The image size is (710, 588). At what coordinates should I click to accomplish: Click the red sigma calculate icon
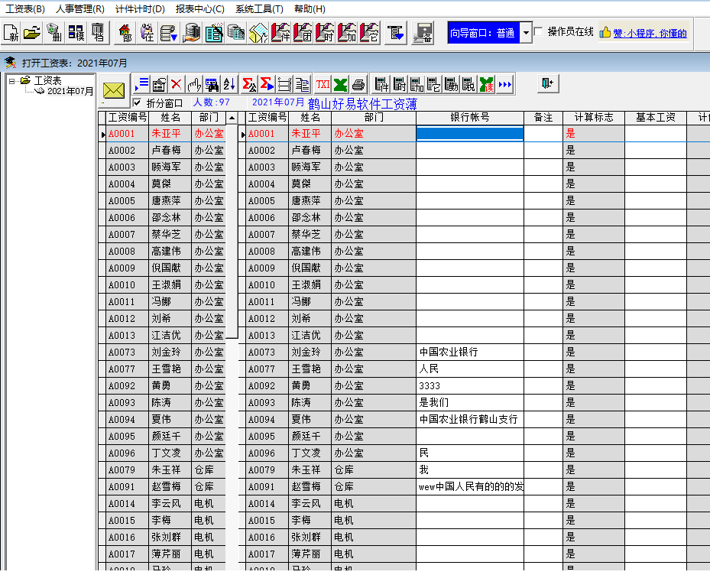(x=267, y=84)
